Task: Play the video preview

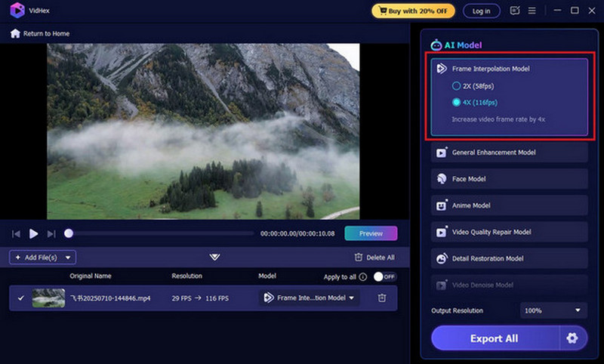Action: pyautogui.click(x=33, y=234)
